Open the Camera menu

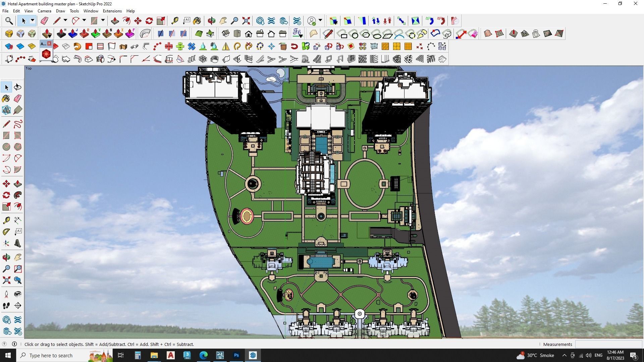point(44,11)
